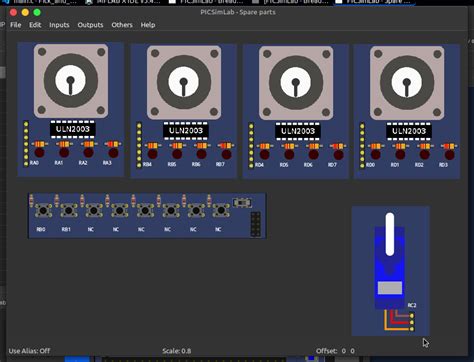Click the Scale: 0.8 status text
The height and width of the screenshot is (362, 474).
pyautogui.click(x=177, y=351)
